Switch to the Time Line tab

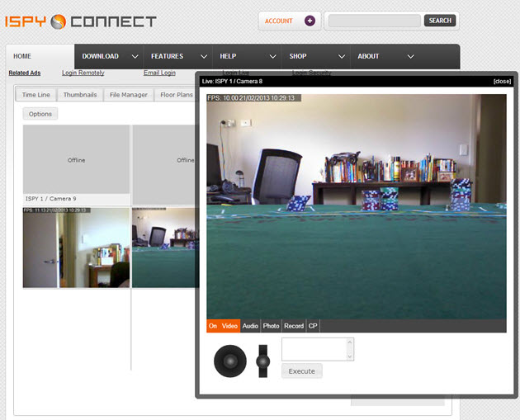point(35,95)
